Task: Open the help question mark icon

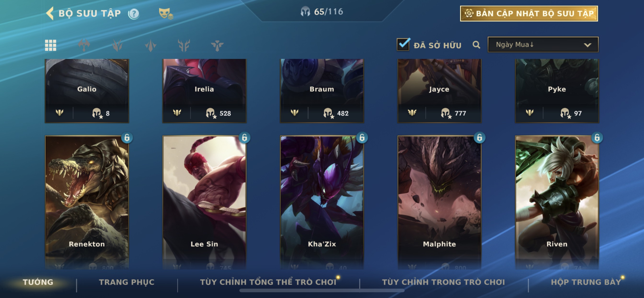Action: pos(133,13)
